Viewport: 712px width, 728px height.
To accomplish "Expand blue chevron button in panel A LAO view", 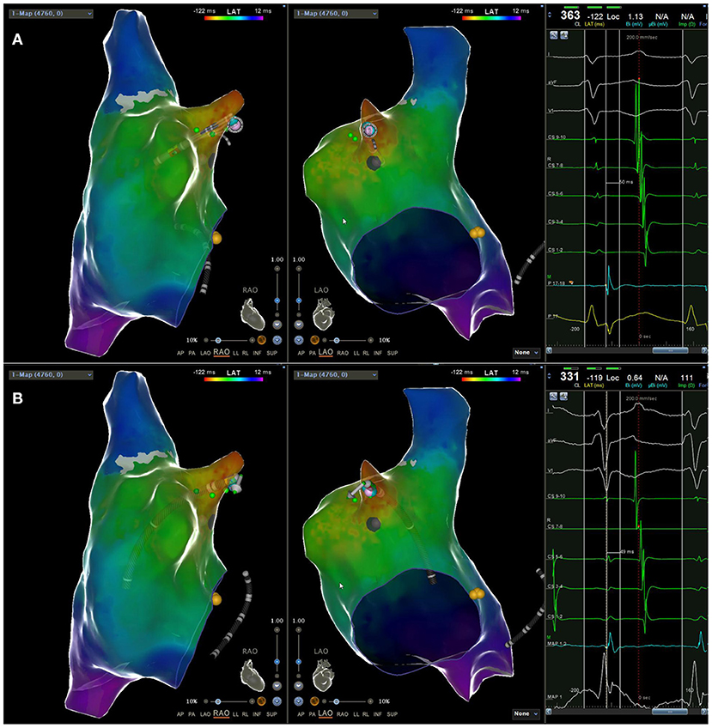I will coord(298,340).
